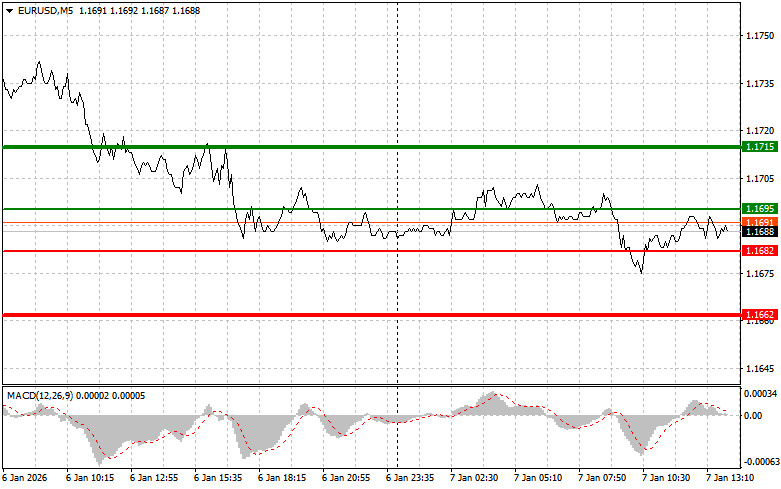This screenshot has width=781, height=489.
Task: Click the 1.1645 price scale value
Action: [x=760, y=368]
